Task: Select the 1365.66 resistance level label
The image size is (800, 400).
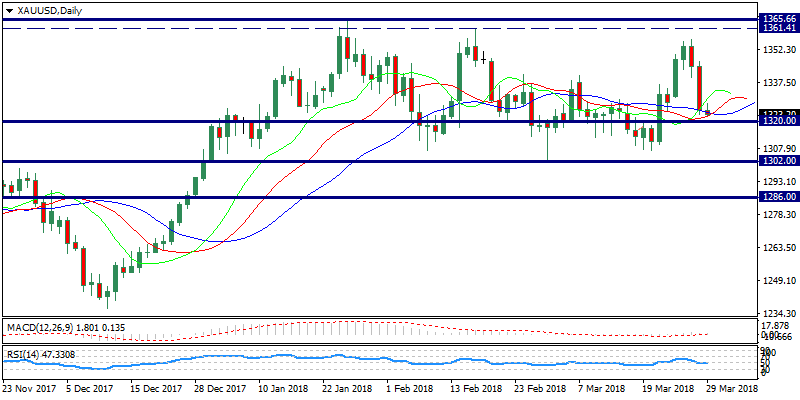Action: click(778, 19)
